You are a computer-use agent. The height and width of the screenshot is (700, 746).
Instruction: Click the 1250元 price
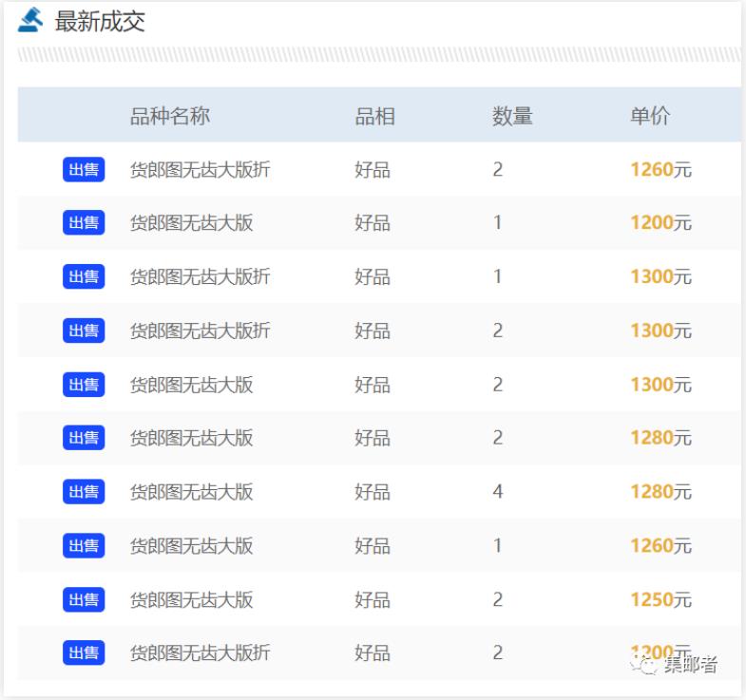pyautogui.click(x=660, y=599)
